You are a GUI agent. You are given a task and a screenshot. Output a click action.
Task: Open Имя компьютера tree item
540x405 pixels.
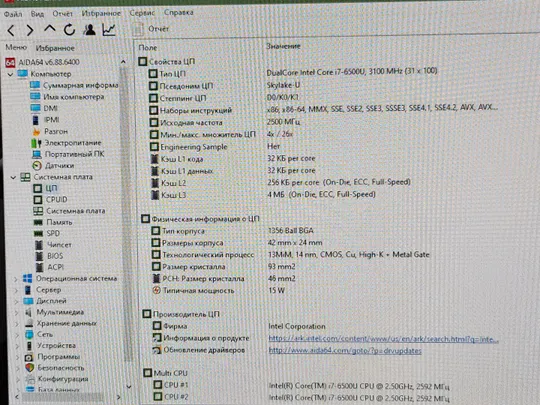pyautogui.click(x=67, y=97)
